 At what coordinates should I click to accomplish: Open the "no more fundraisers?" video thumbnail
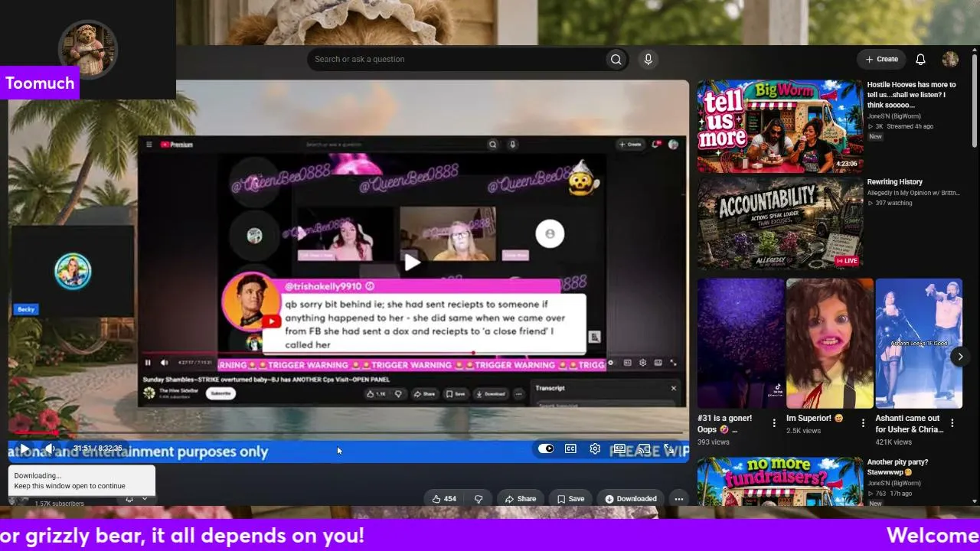779,483
